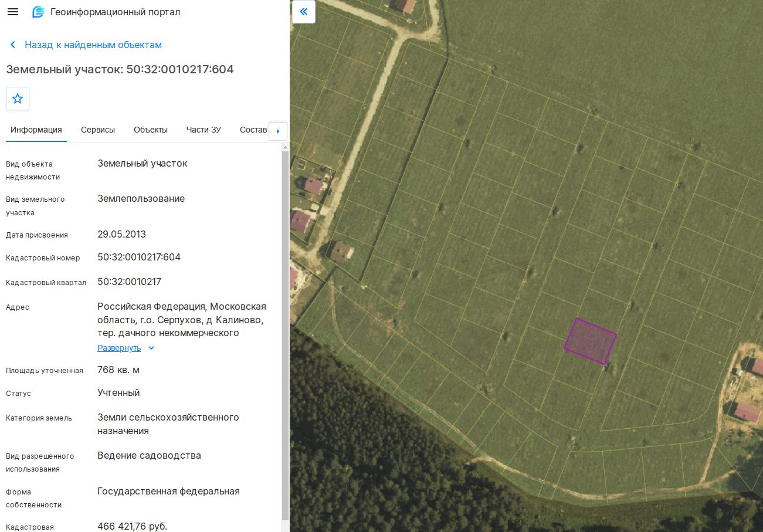Click the back arrow beside Назад
Viewport: 763px width, 532px height.
13,45
